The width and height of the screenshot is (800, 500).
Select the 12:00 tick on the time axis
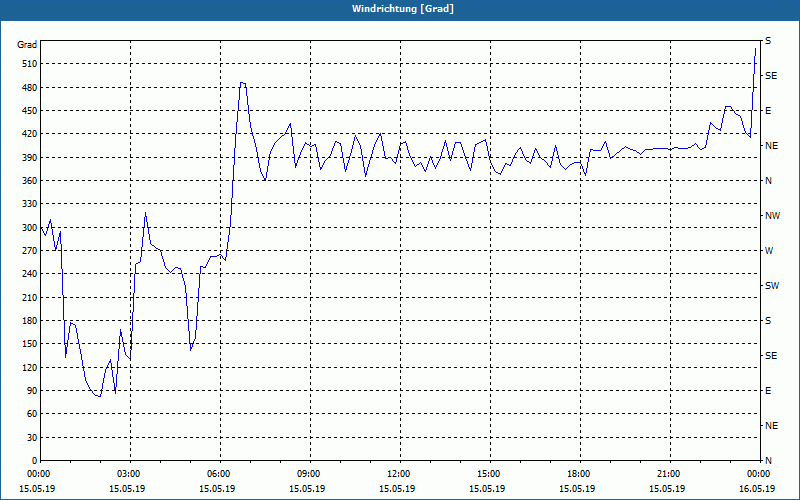400,473
